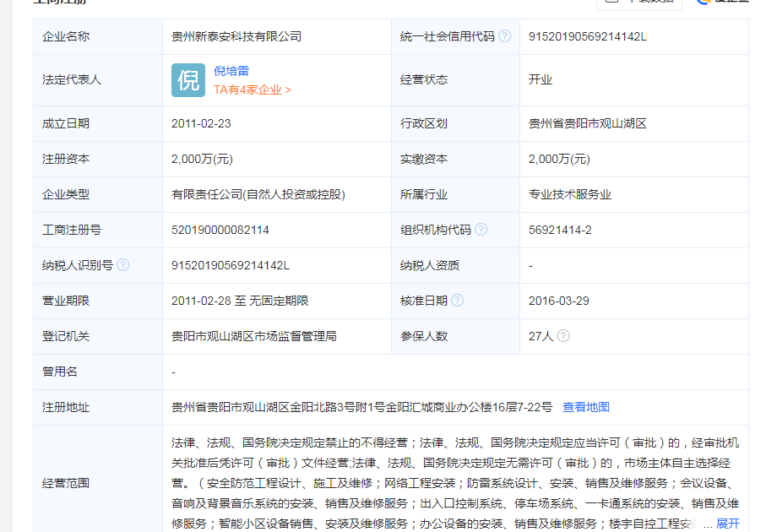This screenshot has height=532, width=766.
Task: Select the taxpayer ID value beside 纳税人识别号
Action: tap(231, 265)
